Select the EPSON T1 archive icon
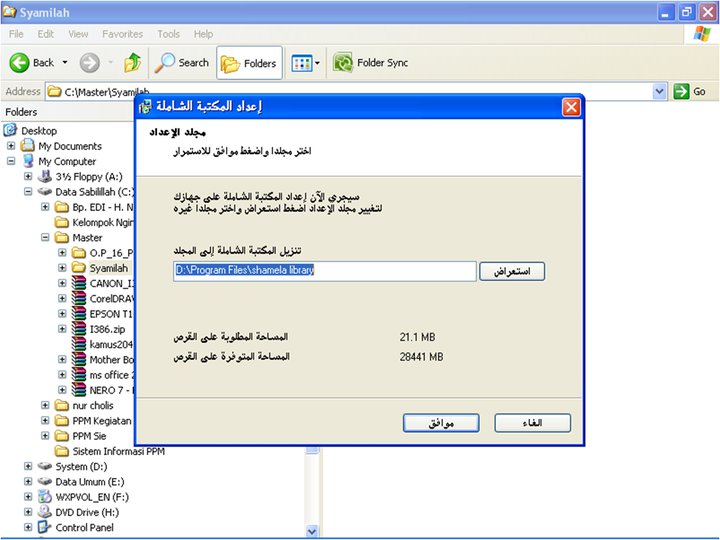Screen dimensions: 720x540 (79, 314)
